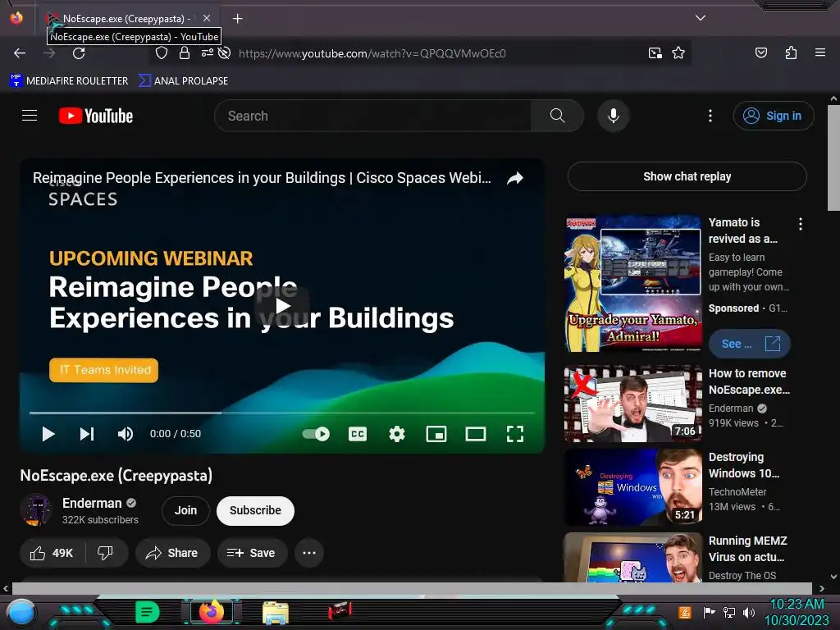Enter full screen mode
The width and height of the screenshot is (840, 630).
[x=515, y=434]
